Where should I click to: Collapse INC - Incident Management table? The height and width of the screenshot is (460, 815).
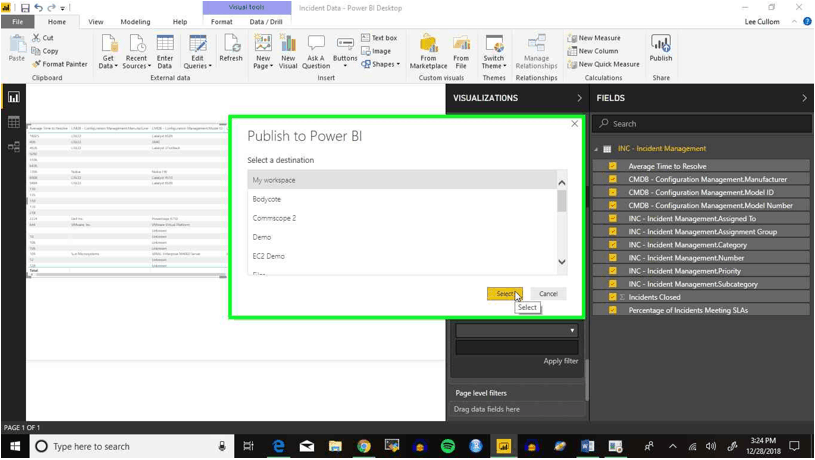tap(596, 149)
